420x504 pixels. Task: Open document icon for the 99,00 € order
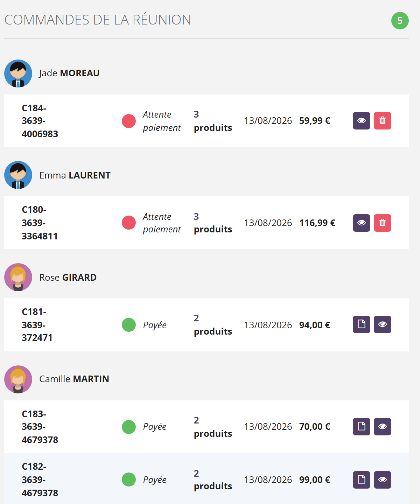pos(362,480)
